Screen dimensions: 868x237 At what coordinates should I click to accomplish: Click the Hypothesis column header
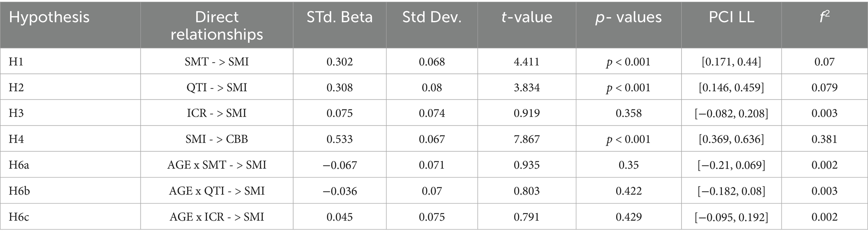(x=49, y=17)
